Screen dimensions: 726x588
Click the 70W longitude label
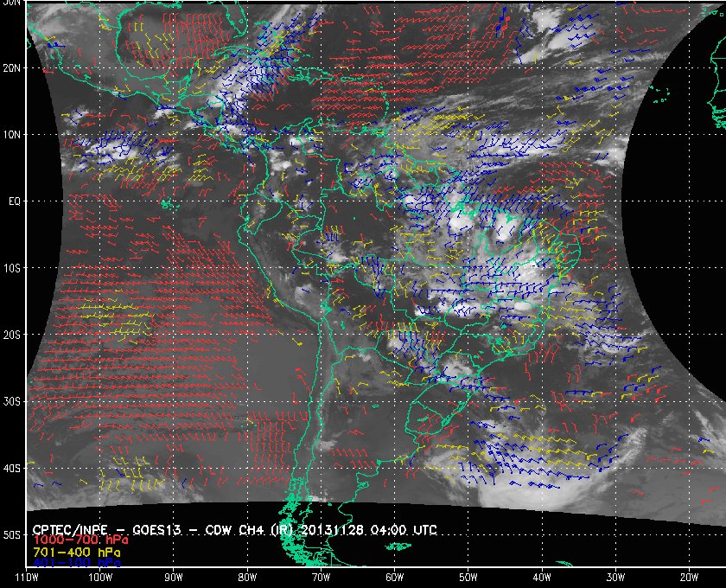pos(321,578)
